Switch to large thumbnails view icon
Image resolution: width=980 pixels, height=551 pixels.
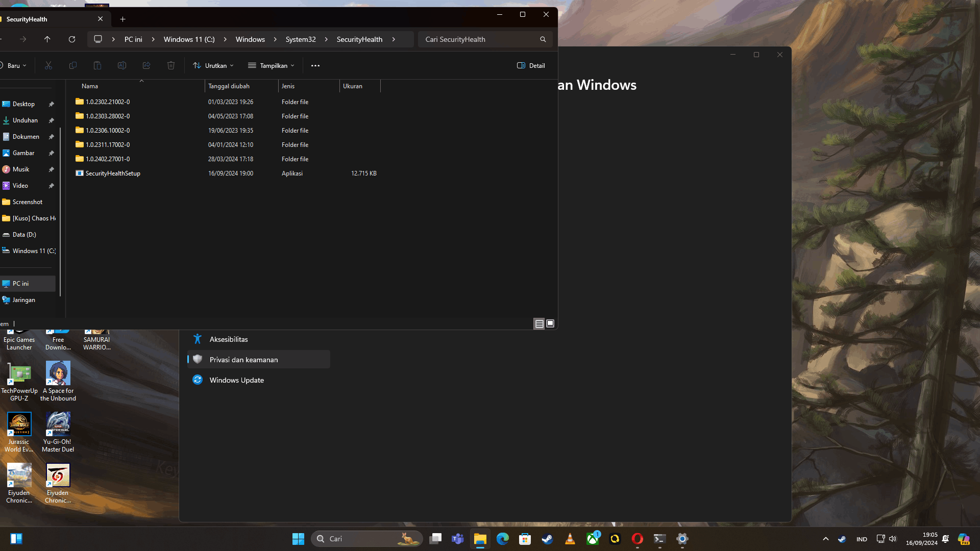click(x=550, y=323)
